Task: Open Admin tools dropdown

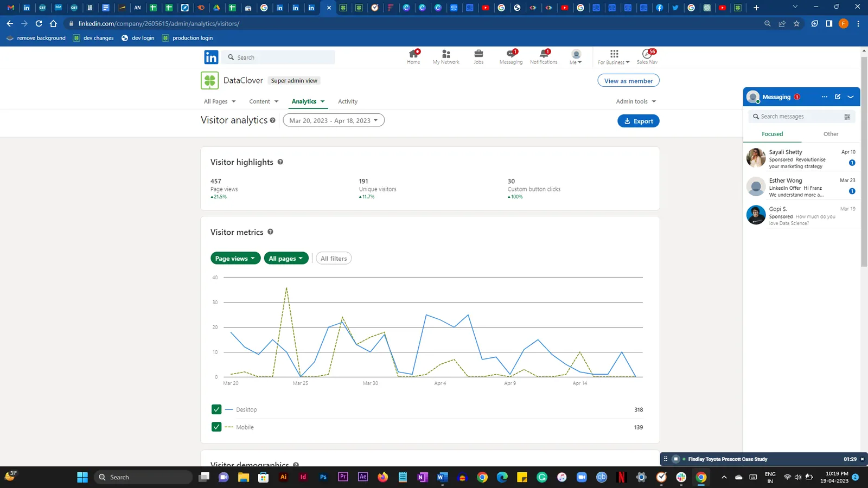Action: 636,101
